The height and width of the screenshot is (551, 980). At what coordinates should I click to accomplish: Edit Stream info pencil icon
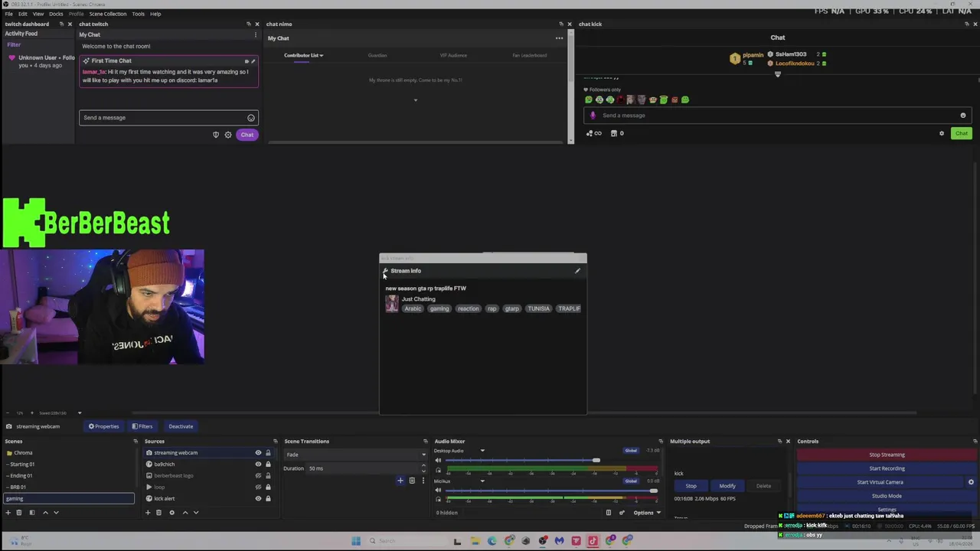tap(578, 271)
